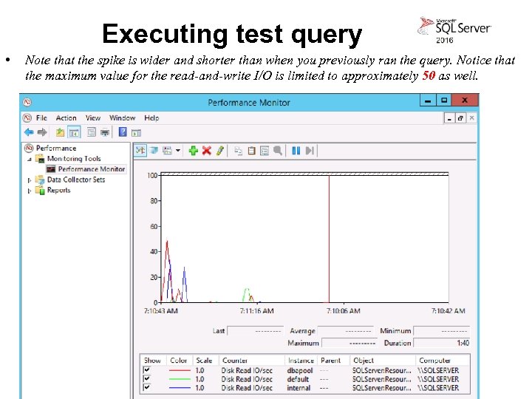532x399 pixels.
Task: Click the Freeze Display pause button
Action: coord(296,151)
